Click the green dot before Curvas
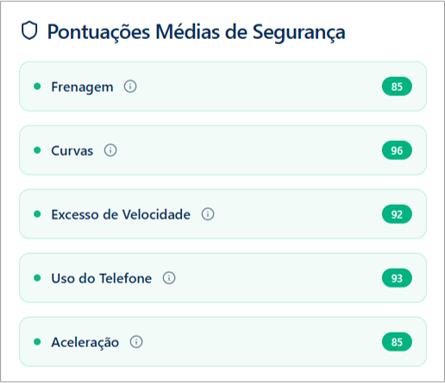Image resolution: width=445 pixels, height=383 pixels. pos(37,150)
